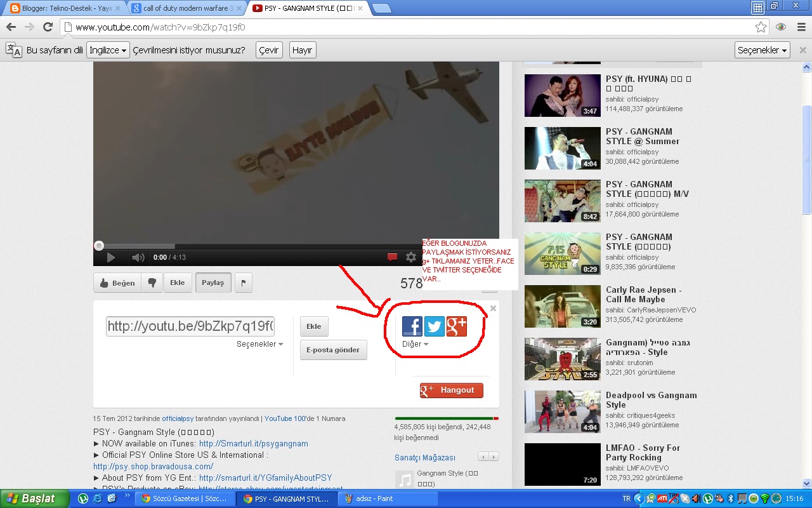
Task: Open Smarturl.it/psygangnam iTunes link
Action: tap(254, 444)
